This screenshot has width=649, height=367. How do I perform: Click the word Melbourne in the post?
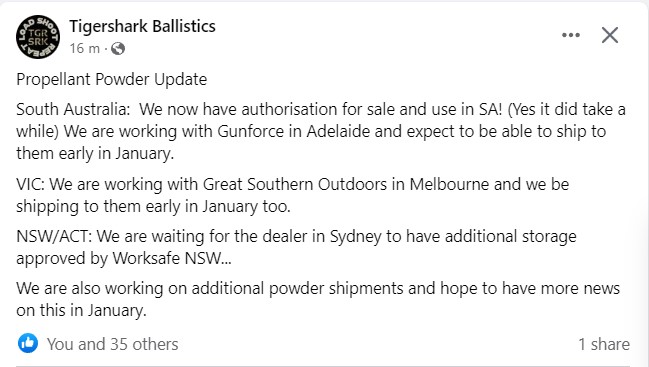tap(449, 184)
